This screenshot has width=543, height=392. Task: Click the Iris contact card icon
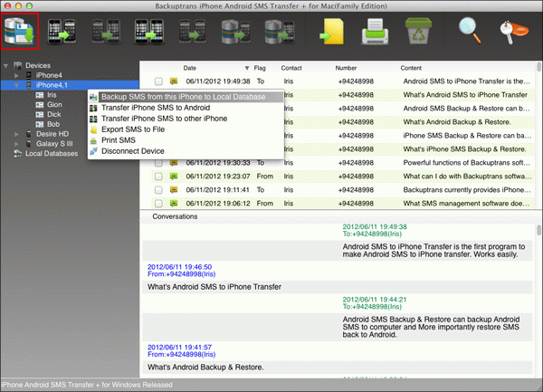[x=40, y=95]
